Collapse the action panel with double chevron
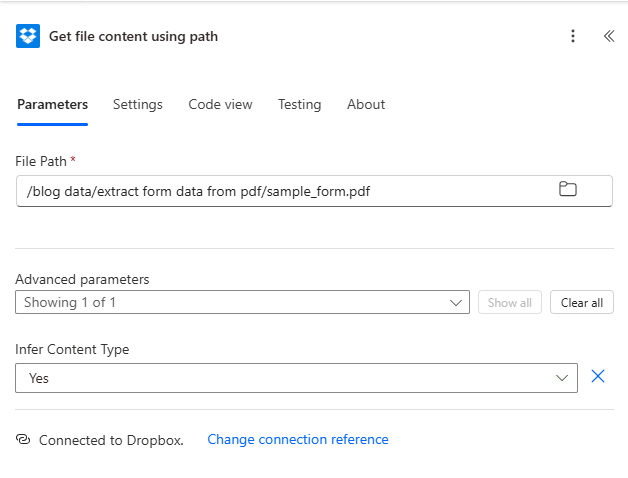 [609, 36]
